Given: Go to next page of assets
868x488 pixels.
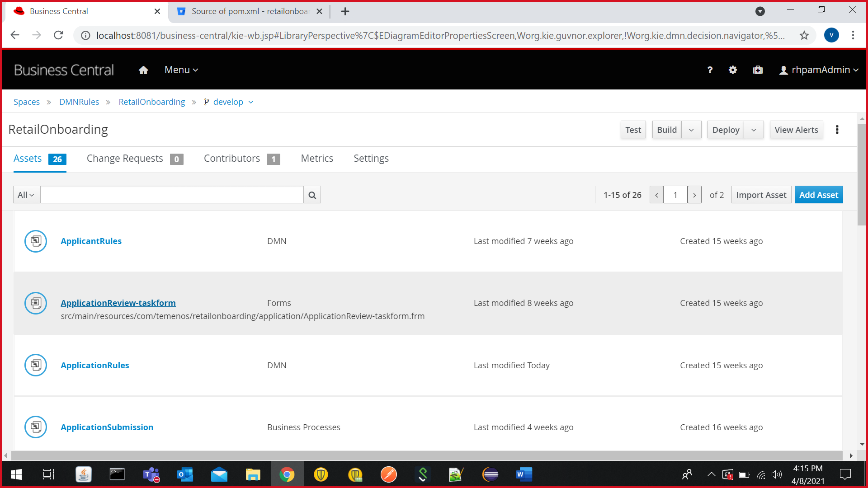Looking at the screenshot, I should [694, 195].
